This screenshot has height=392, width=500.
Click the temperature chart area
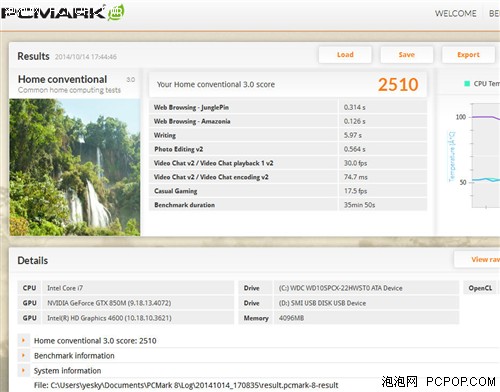pos(486,155)
